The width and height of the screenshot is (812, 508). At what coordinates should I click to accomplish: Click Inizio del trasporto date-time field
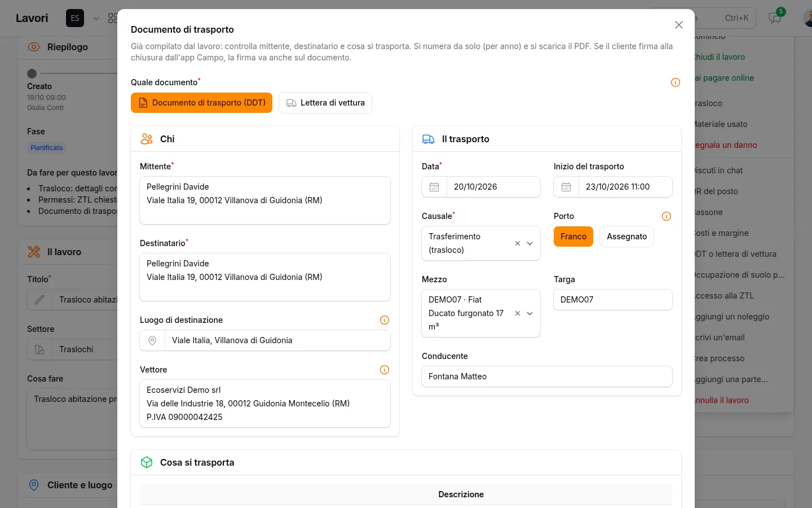point(625,187)
